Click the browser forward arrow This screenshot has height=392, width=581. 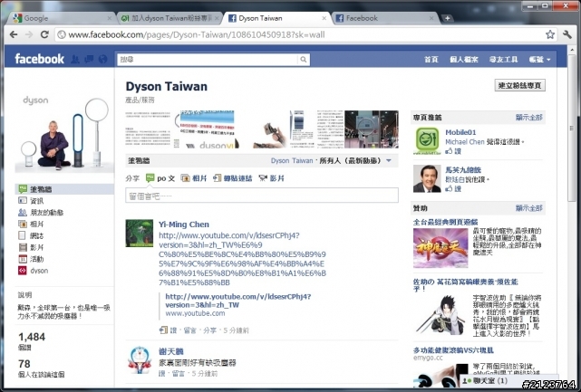point(28,34)
